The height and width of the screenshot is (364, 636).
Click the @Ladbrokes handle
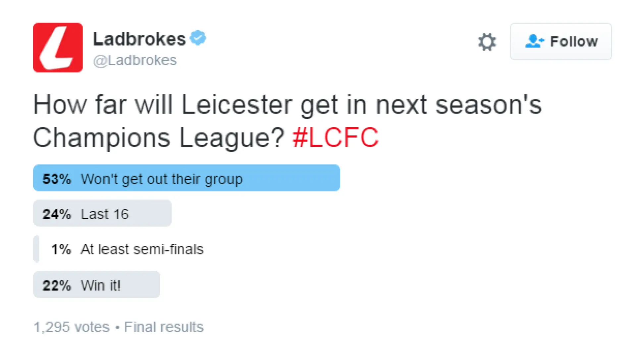(135, 60)
